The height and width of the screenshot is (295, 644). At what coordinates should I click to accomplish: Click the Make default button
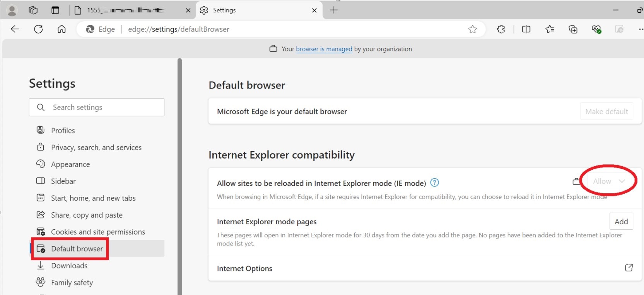point(606,111)
